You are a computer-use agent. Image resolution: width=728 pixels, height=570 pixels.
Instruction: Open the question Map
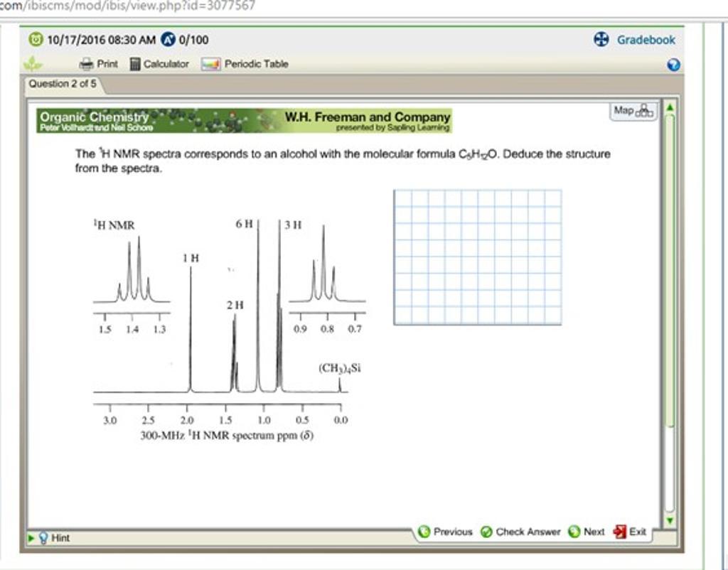pyautogui.click(x=633, y=111)
